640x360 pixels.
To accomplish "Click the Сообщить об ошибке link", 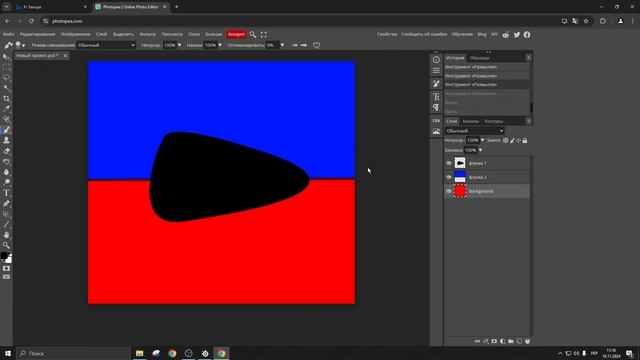I will 424,35.
